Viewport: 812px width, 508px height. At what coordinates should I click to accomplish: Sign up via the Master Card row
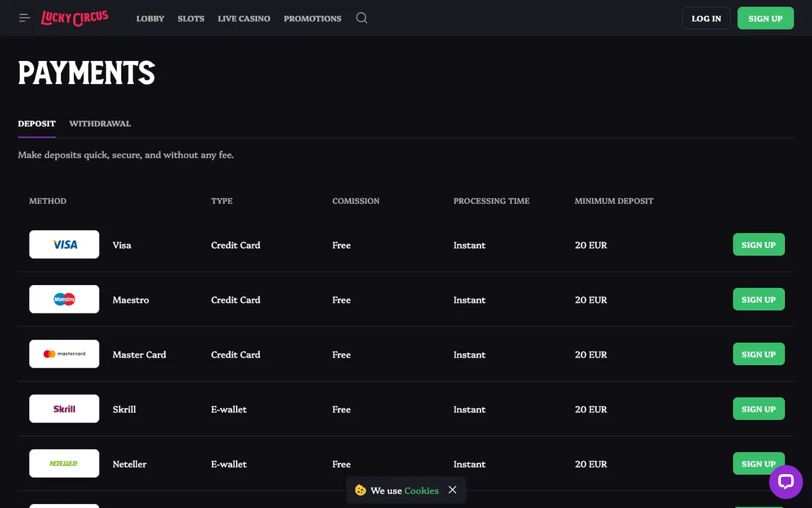759,354
